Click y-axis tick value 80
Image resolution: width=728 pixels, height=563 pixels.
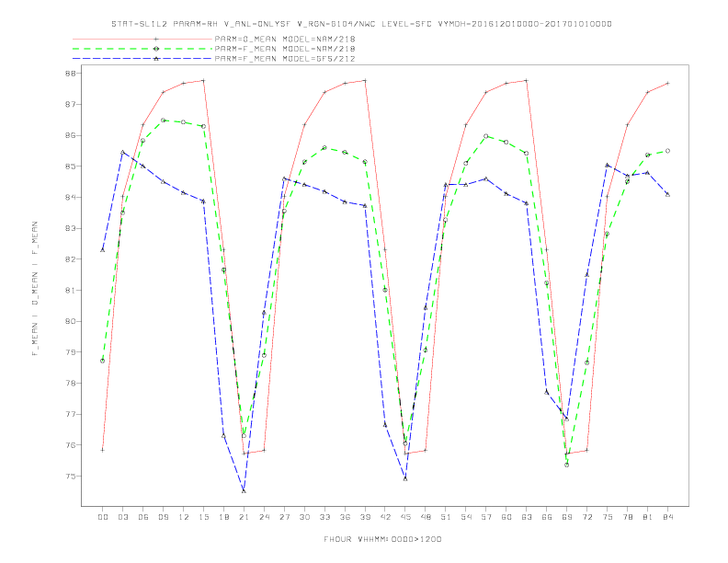[72, 321]
